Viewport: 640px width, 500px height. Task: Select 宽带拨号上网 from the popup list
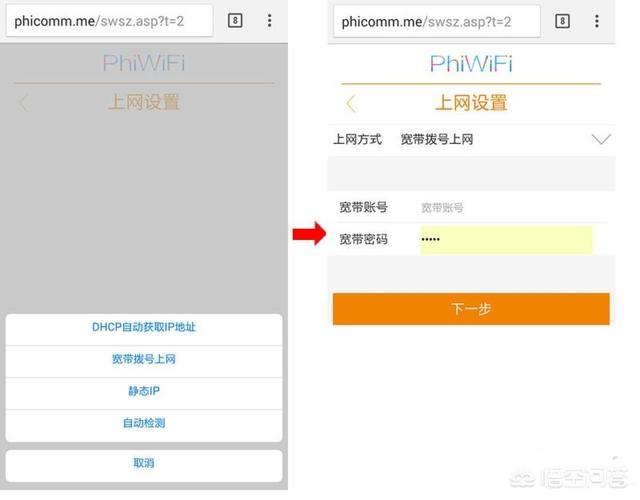pos(144,360)
